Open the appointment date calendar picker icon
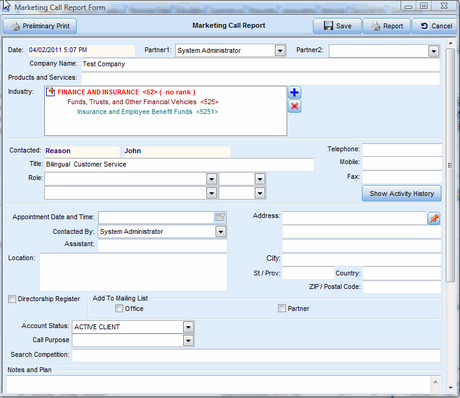 [220, 217]
